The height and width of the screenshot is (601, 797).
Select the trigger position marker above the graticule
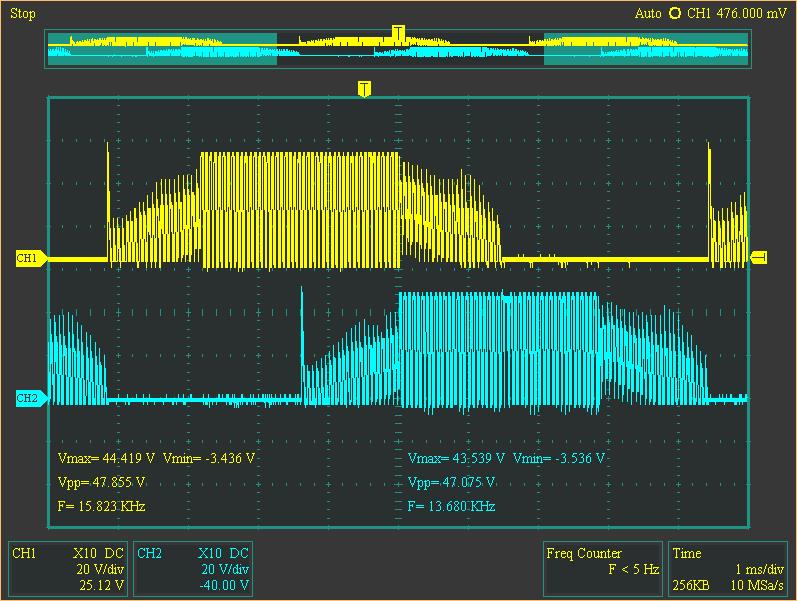[364, 89]
